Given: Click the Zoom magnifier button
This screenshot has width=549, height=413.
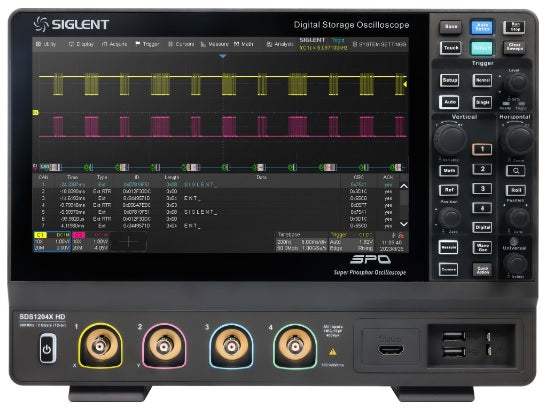Looking at the screenshot, I should (x=516, y=171).
